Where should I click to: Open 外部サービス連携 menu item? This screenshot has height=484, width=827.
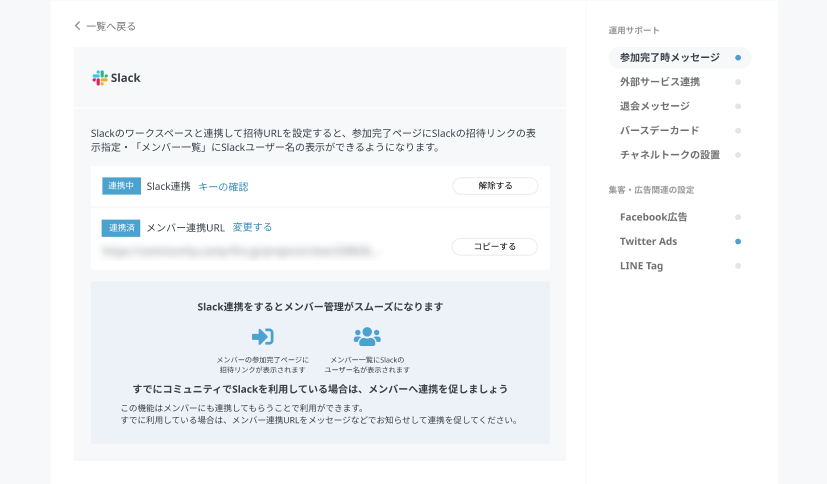tap(660, 82)
